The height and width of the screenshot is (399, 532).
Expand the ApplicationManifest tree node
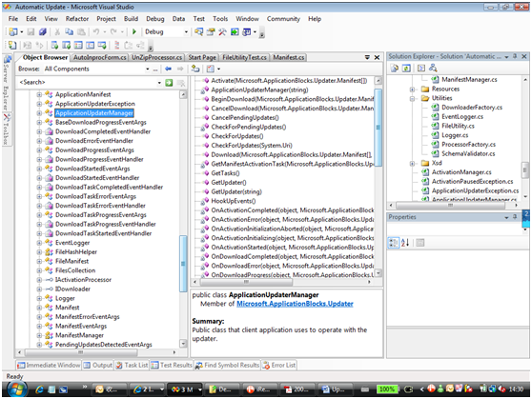(39, 94)
